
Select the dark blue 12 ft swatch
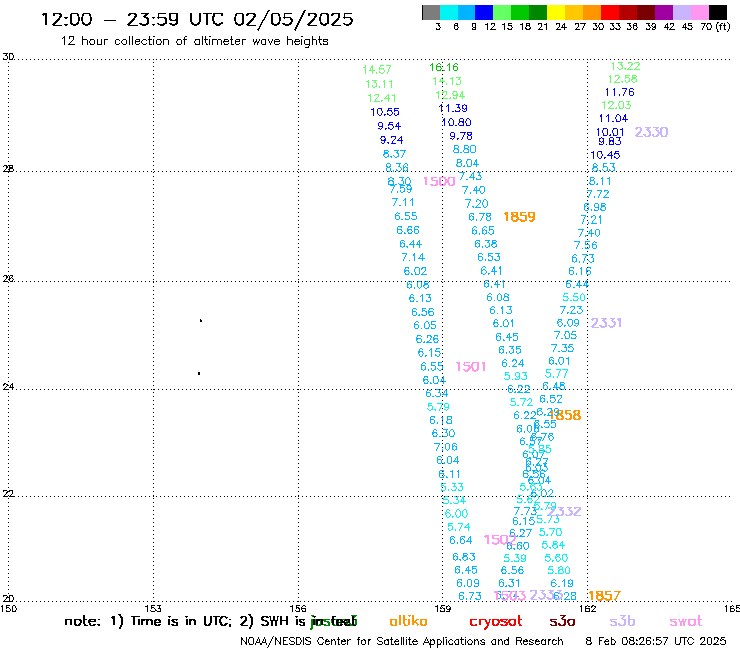tap(484, 12)
